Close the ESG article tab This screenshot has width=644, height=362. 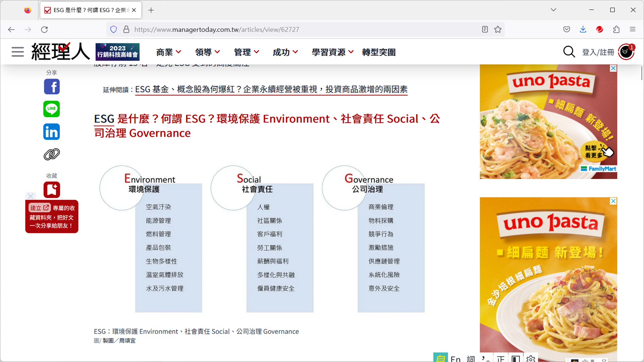134,10
